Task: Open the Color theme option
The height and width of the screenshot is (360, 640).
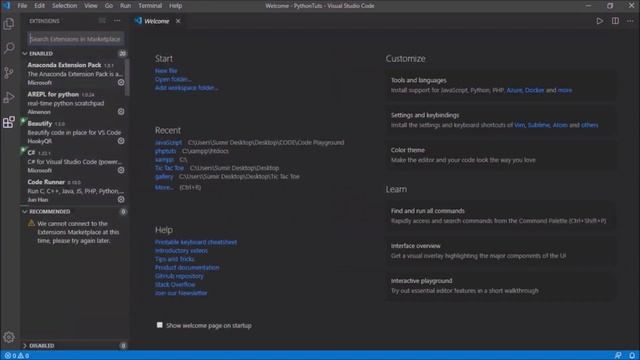Action: 500,155
